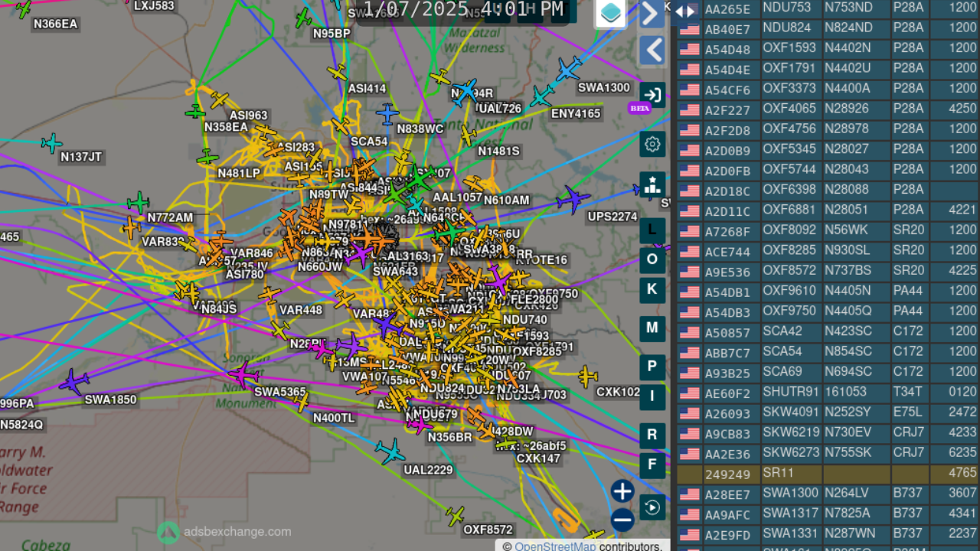
Task: Open the replay history button
Action: point(652,507)
